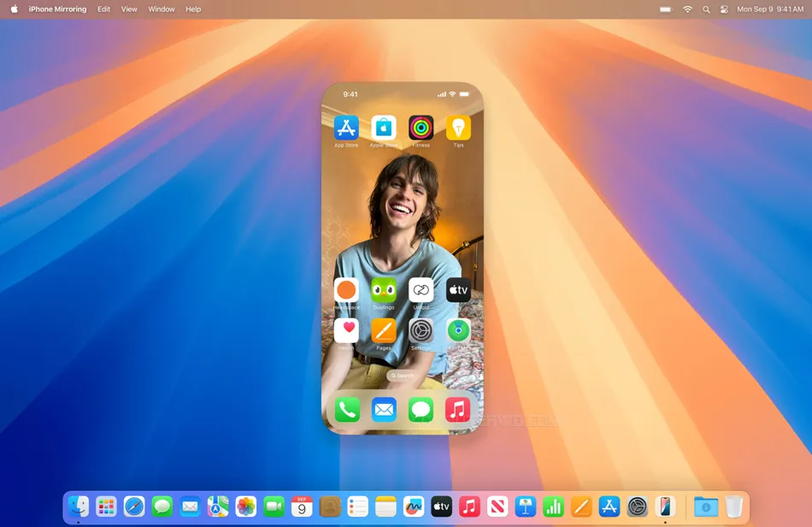812x527 pixels.
Task: Open the Trash in the Dock
Action: (x=734, y=506)
